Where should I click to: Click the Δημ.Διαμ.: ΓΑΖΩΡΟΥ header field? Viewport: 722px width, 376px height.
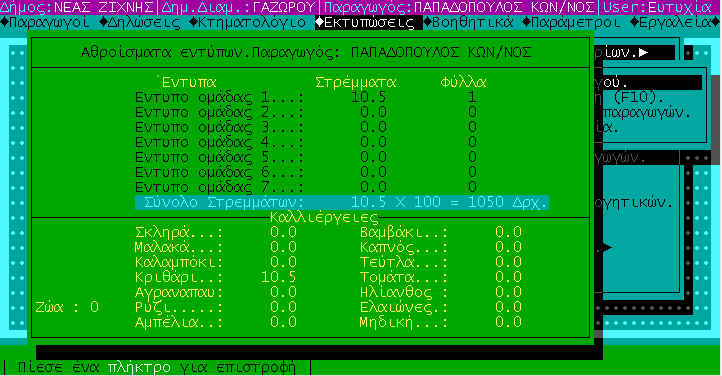point(239,7)
